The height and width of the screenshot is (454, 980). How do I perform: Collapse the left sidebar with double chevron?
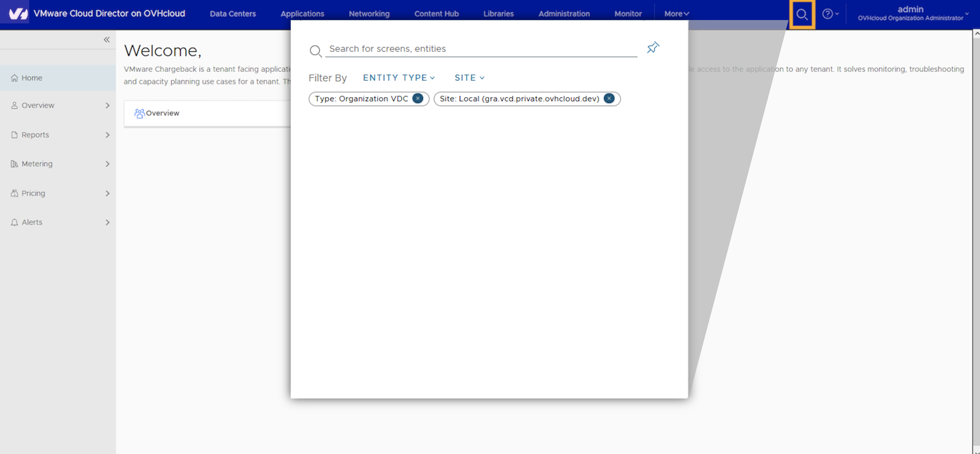point(107,39)
